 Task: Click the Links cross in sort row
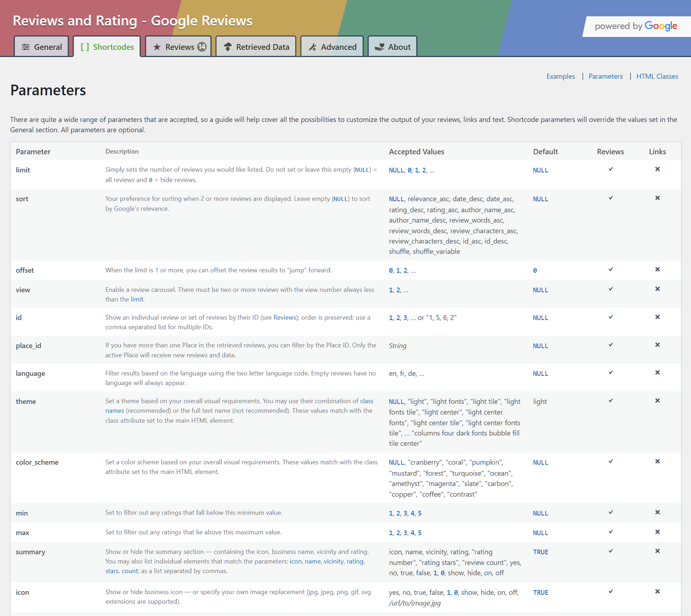point(658,198)
